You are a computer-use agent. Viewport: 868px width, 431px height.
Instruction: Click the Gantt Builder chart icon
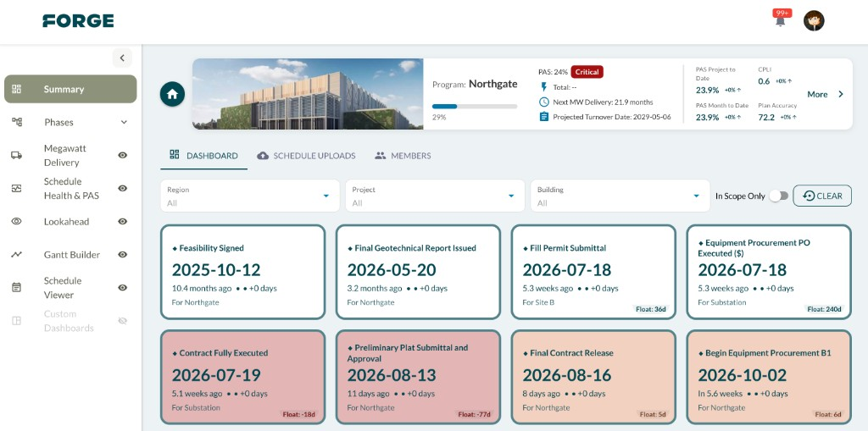[x=17, y=255]
